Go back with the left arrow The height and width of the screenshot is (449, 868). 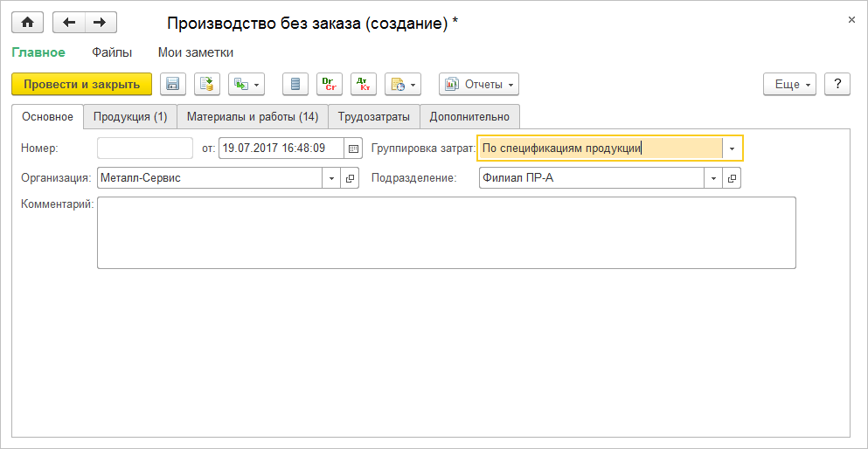point(69,23)
